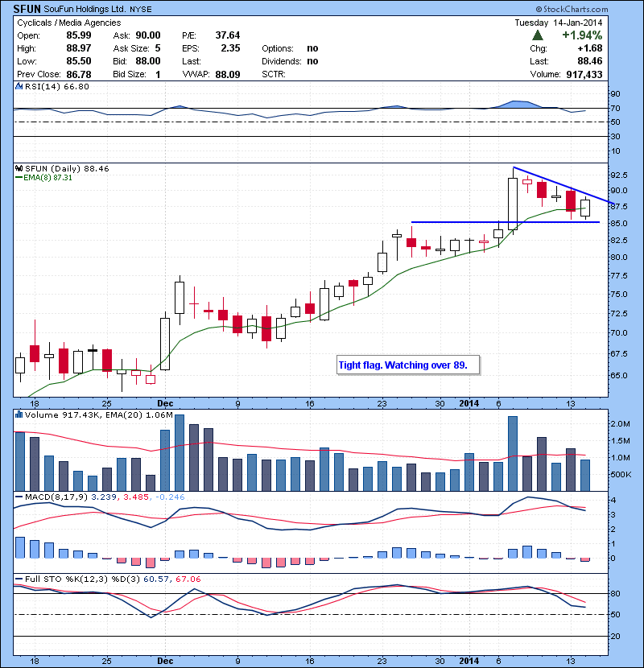644x668 pixels.
Task: Click the SCTR: label
Action: (x=274, y=75)
